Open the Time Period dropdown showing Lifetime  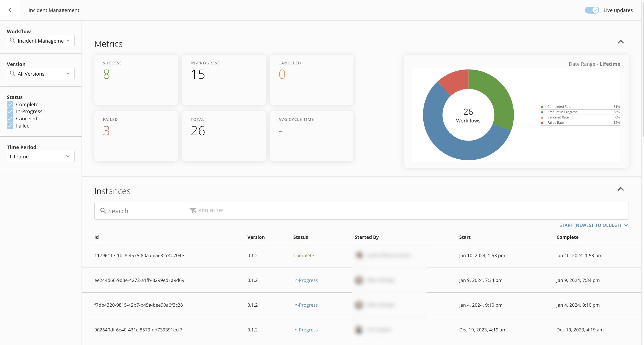[x=41, y=156]
